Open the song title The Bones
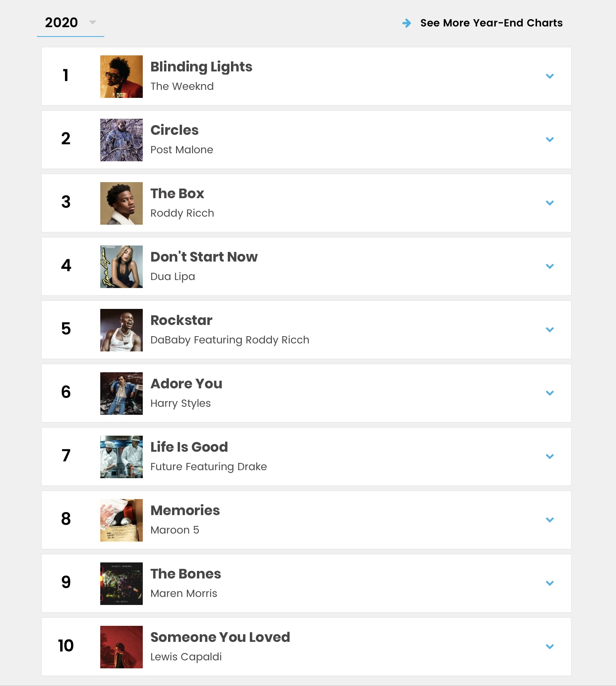This screenshot has height=686, width=616. (x=186, y=574)
